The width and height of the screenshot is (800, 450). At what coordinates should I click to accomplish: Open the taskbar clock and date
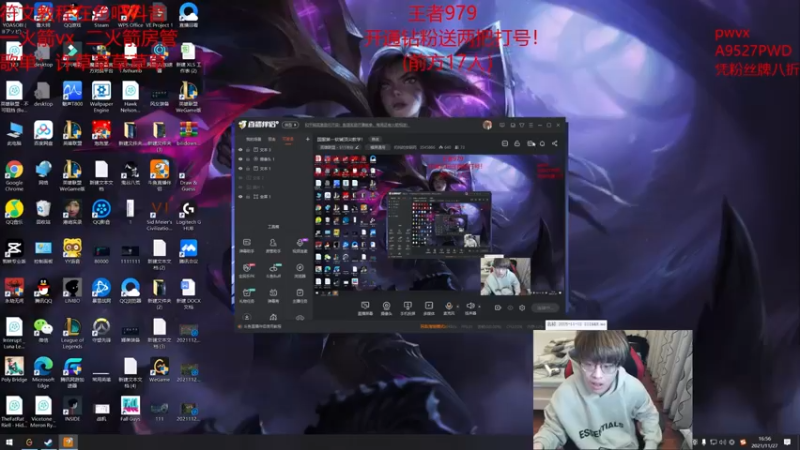(x=765, y=442)
